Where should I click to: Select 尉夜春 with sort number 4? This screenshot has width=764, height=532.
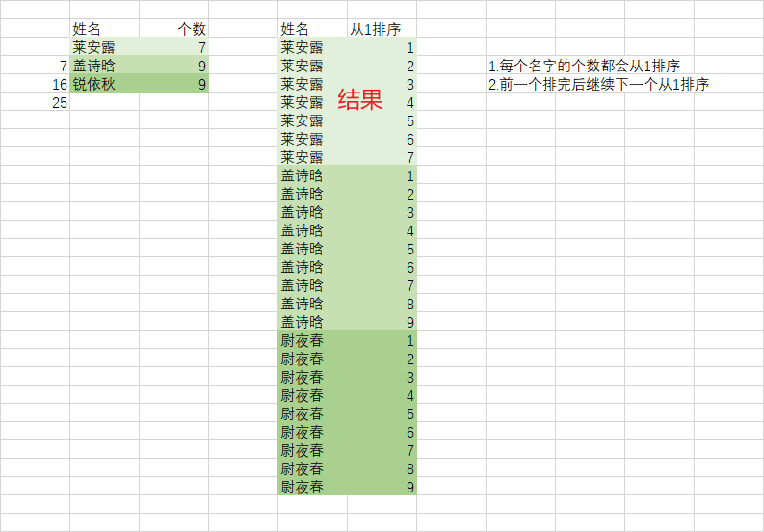312,394
